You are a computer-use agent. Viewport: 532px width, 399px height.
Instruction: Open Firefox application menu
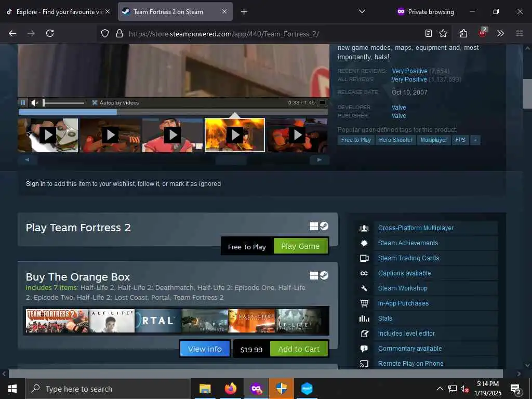tap(519, 33)
